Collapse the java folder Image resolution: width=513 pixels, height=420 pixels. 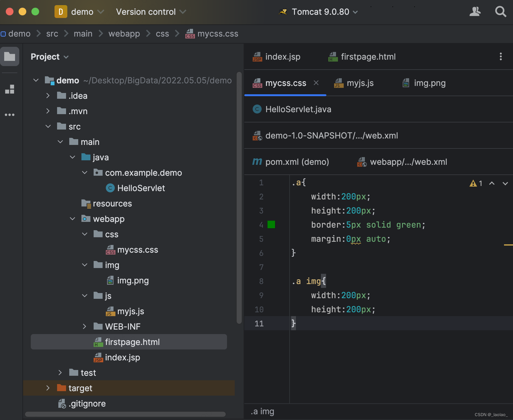[72, 157]
